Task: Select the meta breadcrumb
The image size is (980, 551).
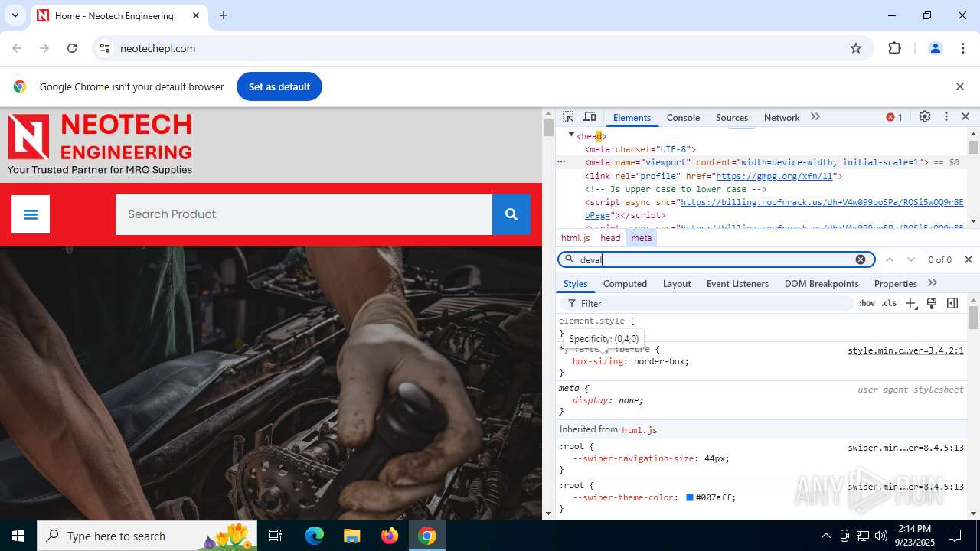Action: (642, 238)
